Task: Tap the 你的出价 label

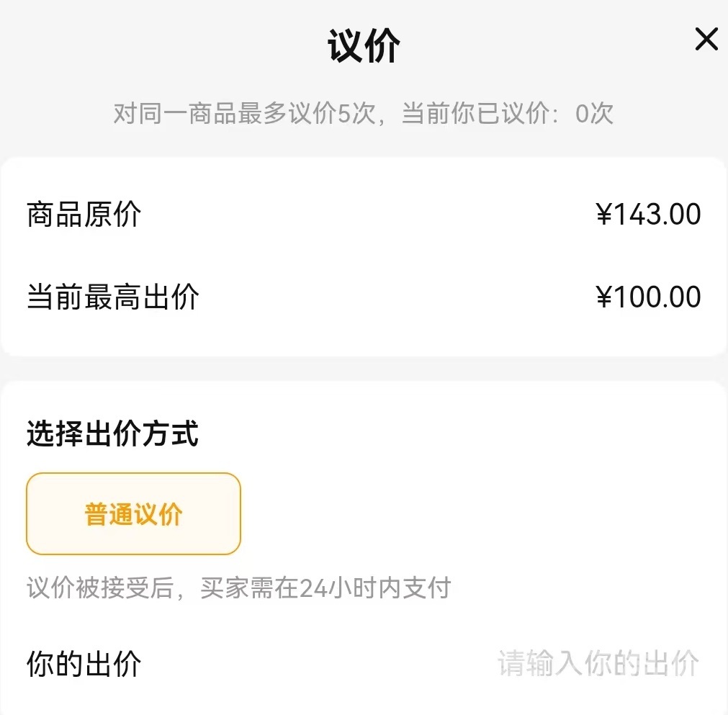Action: [x=84, y=663]
